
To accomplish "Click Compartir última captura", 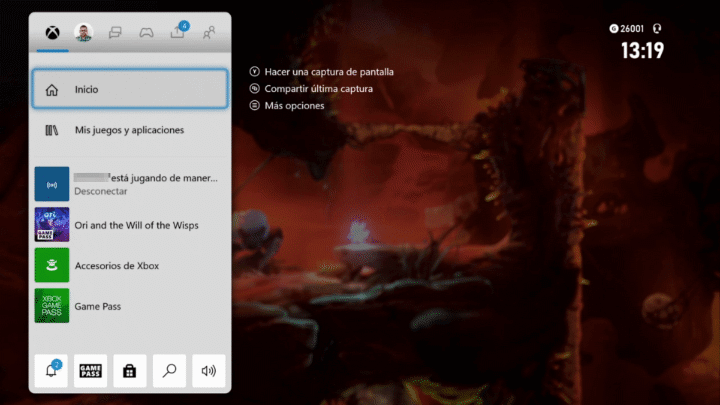I will (x=319, y=89).
